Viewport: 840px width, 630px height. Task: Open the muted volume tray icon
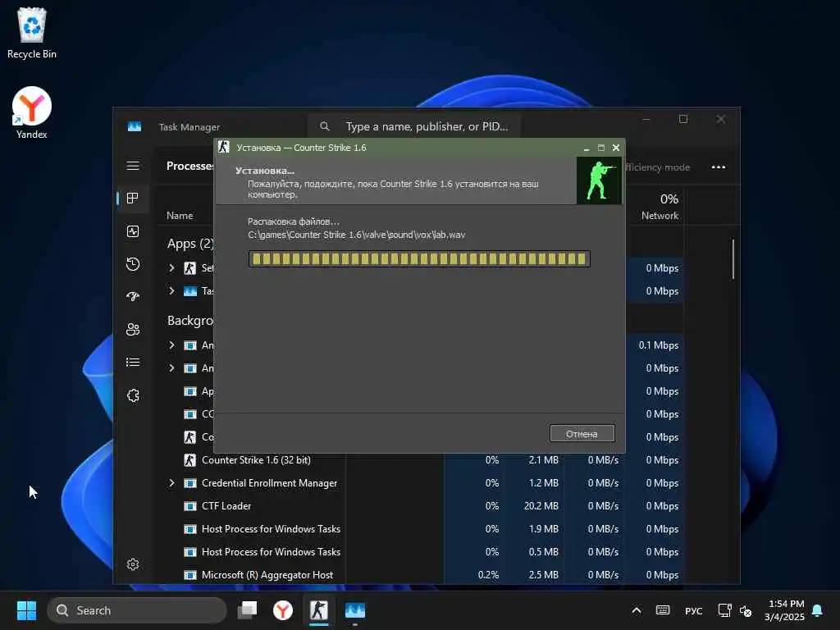tap(746, 610)
